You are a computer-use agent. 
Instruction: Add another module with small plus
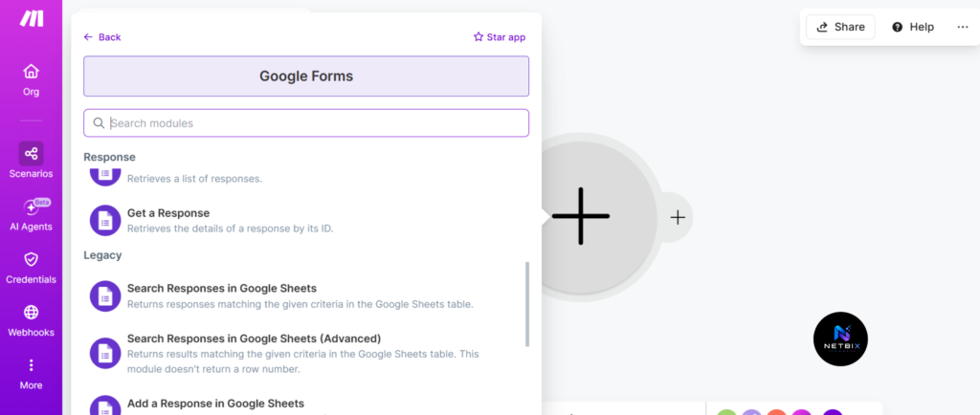(679, 217)
